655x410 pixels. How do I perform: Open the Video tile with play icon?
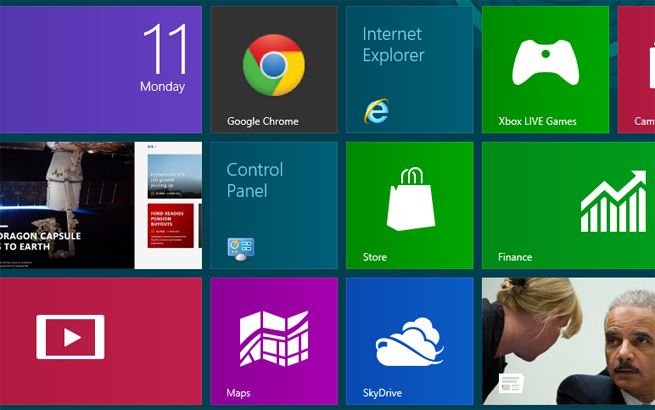(101, 341)
